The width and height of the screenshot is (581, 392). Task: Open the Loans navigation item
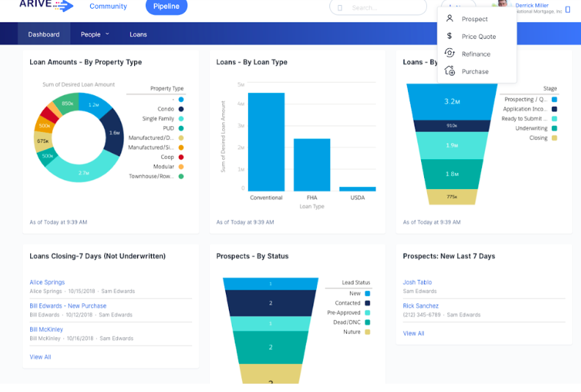pyautogui.click(x=138, y=34)
